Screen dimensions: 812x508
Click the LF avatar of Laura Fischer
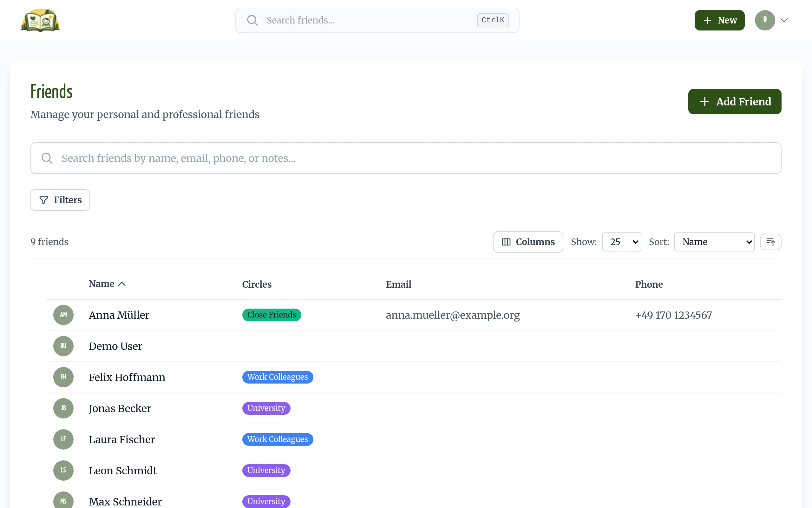click(x=63, y=439)
